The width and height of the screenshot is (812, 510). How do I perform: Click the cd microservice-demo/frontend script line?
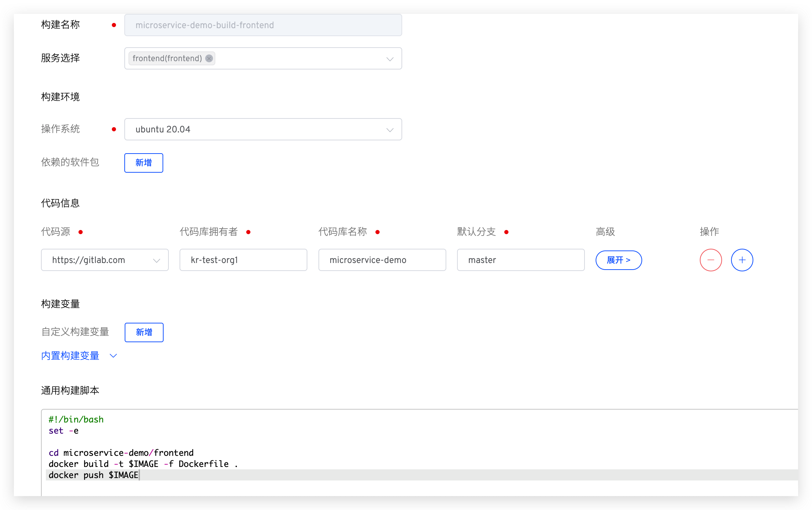(x=121, y=453)
